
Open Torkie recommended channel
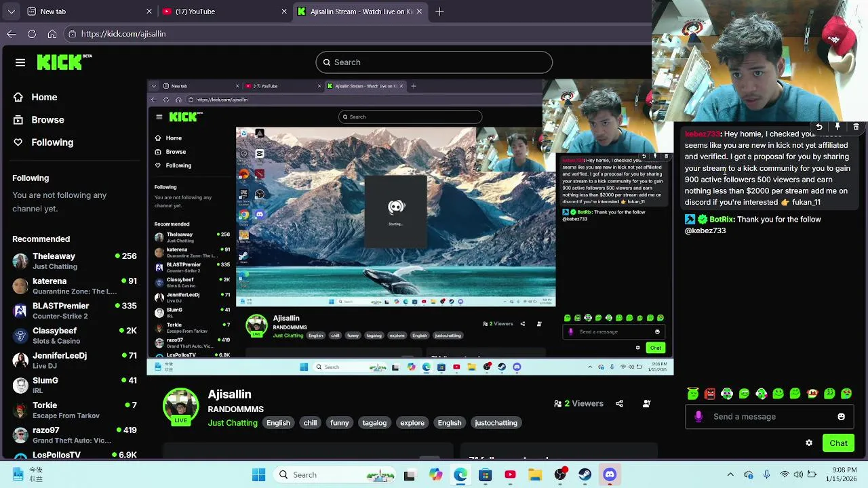75,409
